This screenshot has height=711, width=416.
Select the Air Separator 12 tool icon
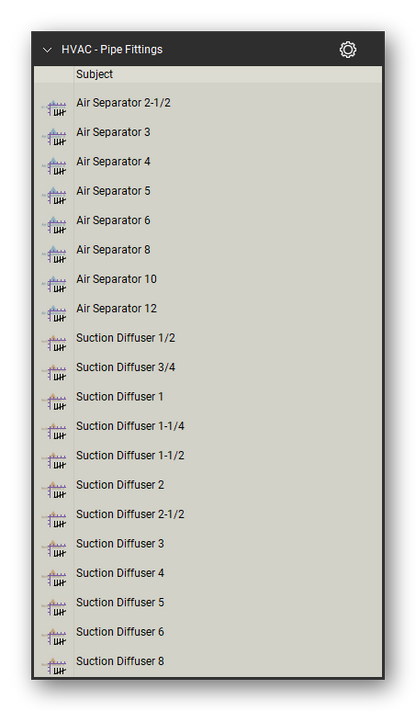click(x=54, y=314)
